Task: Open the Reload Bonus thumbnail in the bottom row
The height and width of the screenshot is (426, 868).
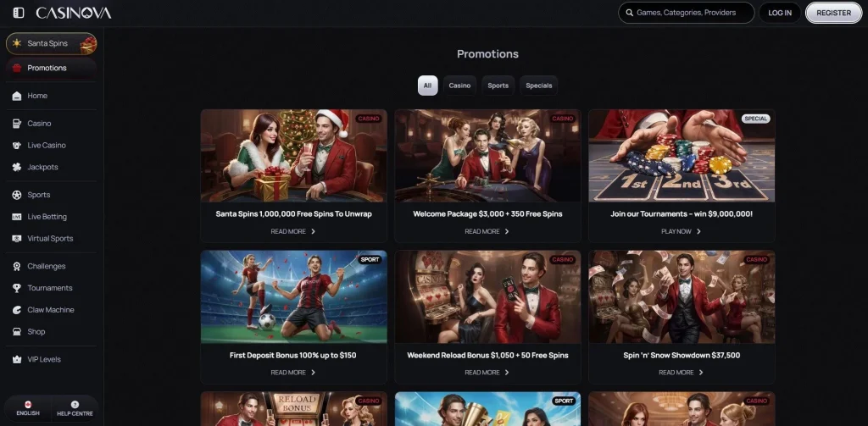Action: pos(294,409)
